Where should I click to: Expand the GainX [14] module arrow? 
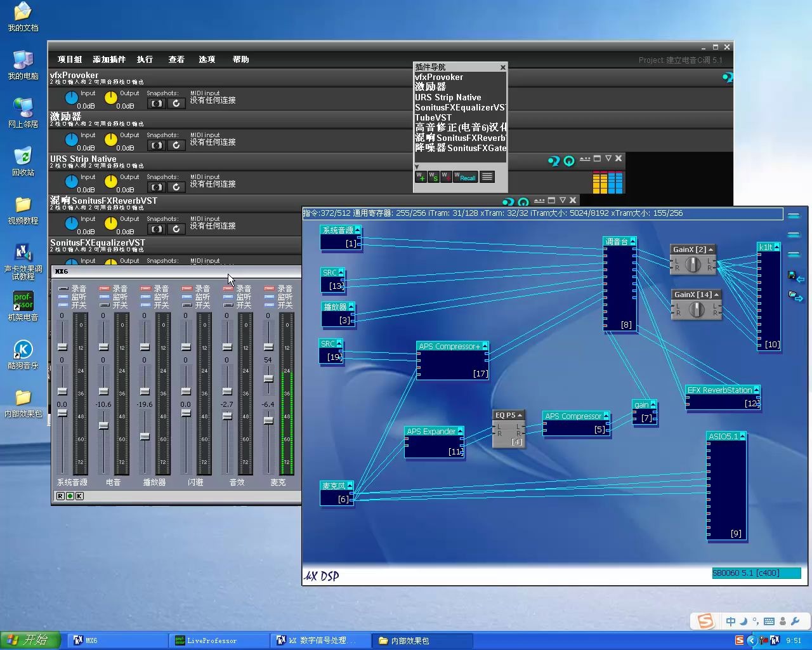pos(716,295)
